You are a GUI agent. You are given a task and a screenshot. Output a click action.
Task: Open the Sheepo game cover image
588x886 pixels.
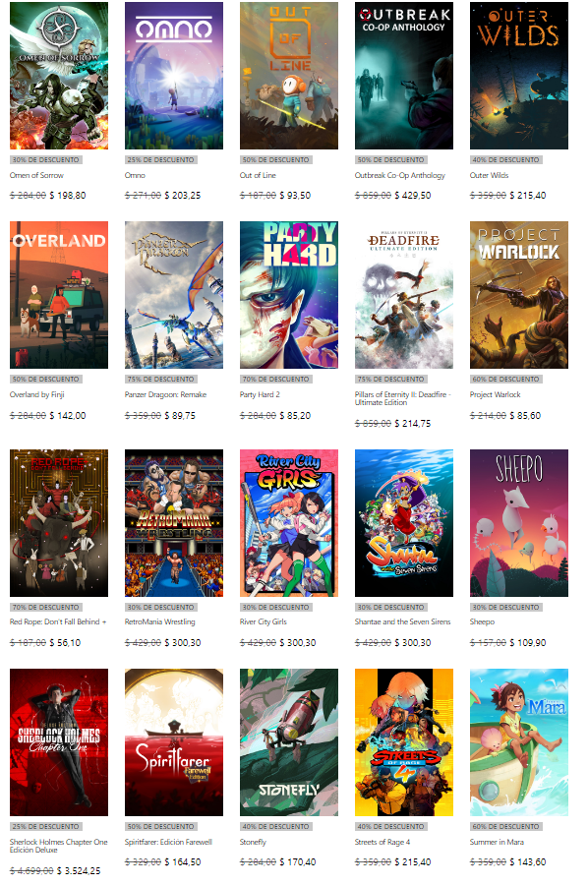pyautogui.click(x=519, y=523)
